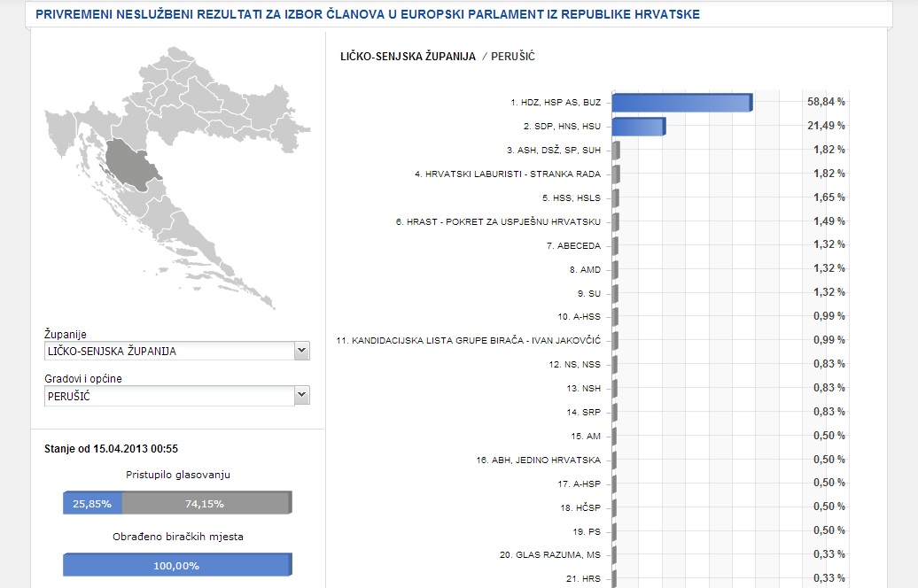Image resolution: width=918 pixels, height=588 pixels.
Task: Click the 'Županije' field label
Action: click(66, 334)
